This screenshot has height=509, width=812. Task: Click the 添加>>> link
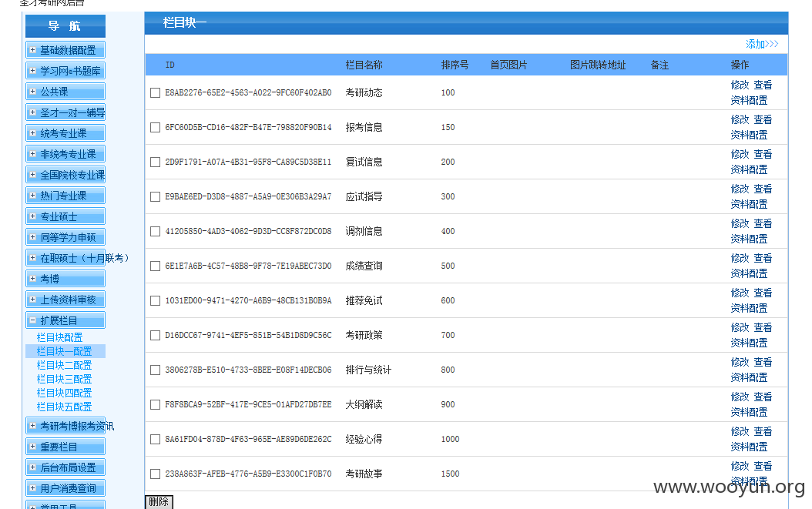[762, 44]
